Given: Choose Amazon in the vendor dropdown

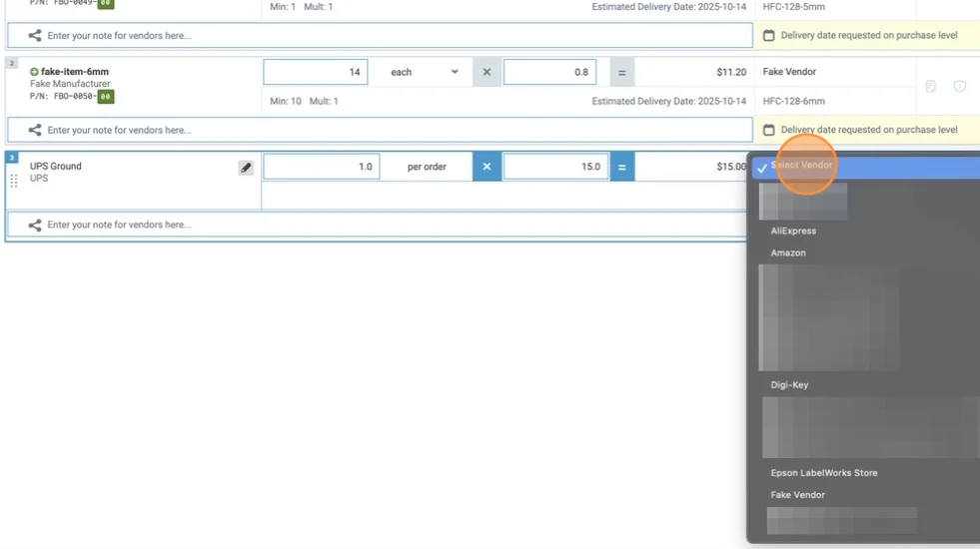Looking at the screenshot, I should click(x=788, y=253).
